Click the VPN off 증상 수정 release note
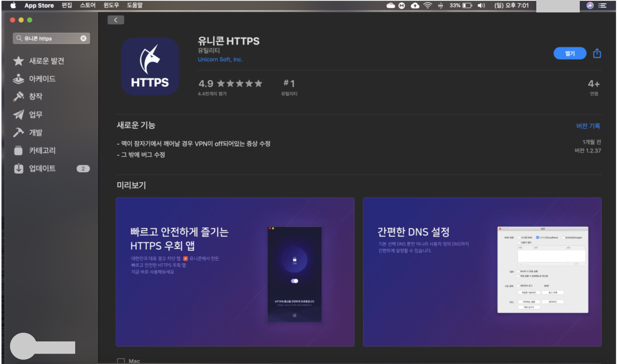The height and width of the screenshot is (364, 618). 194,144
